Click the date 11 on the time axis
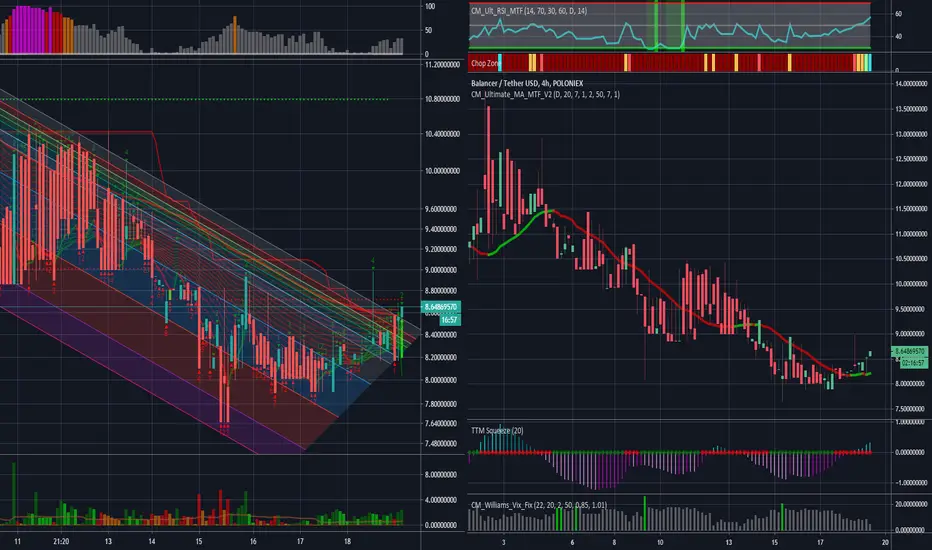This screenshot has height=550, width=932. 17,542
